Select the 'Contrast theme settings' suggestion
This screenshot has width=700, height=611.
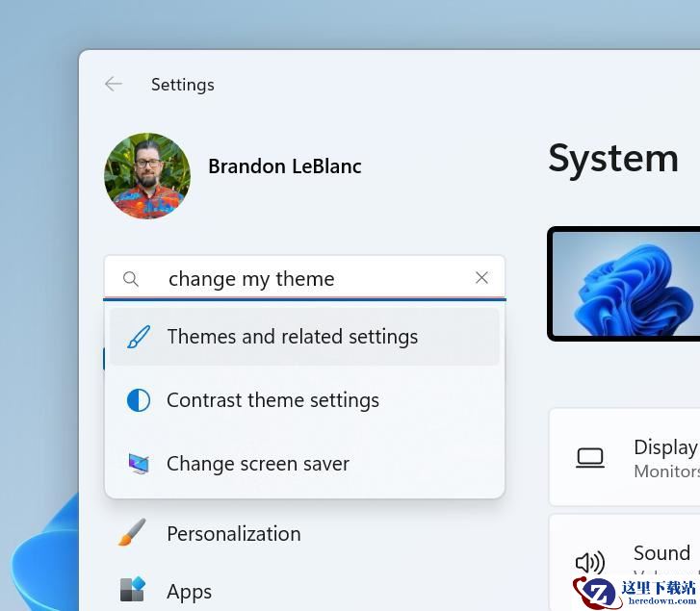[x=304, y=400]
